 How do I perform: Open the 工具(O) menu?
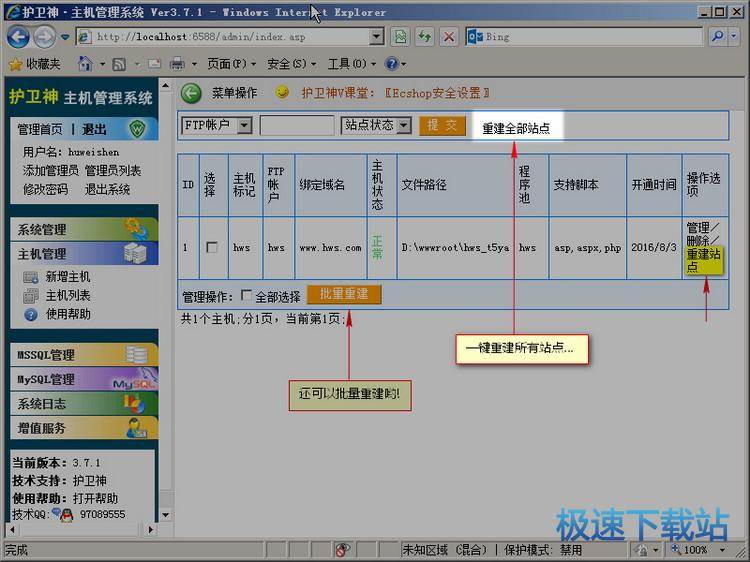point(352,64)
